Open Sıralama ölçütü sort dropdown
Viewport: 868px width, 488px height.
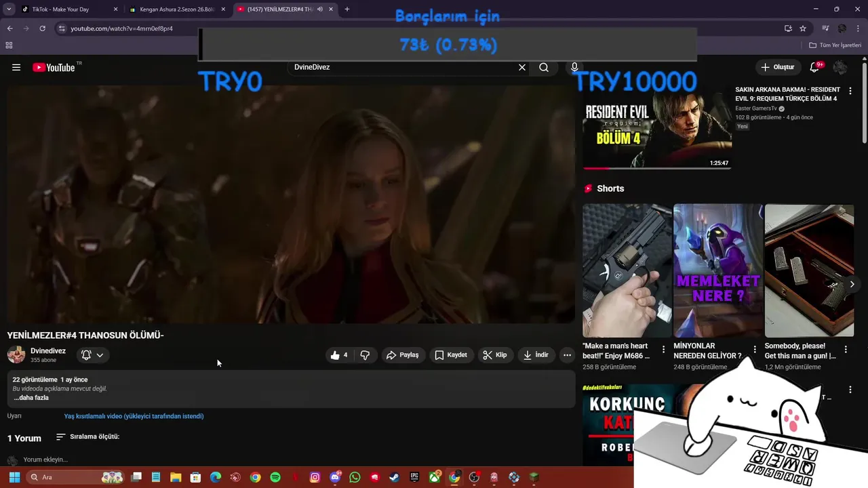click(87, 436)
